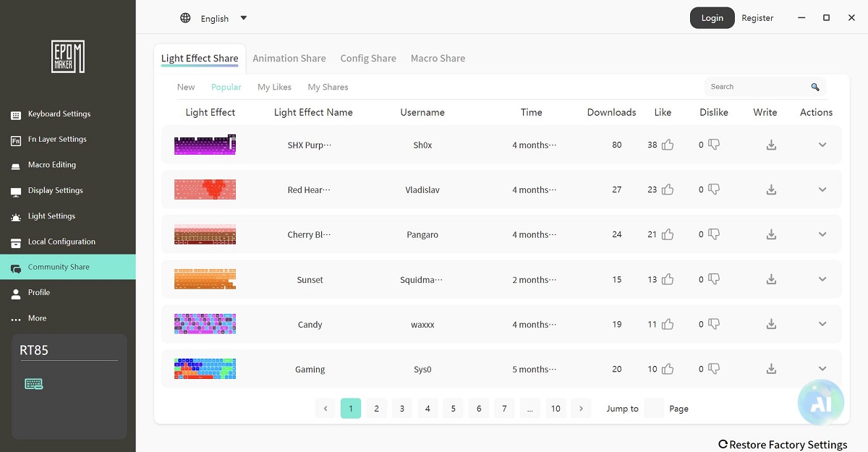Viewport: 868px width, 452px height.
Task: Download the Cherry Blossom effect to keyboard
Action: [x=771, y=234]
